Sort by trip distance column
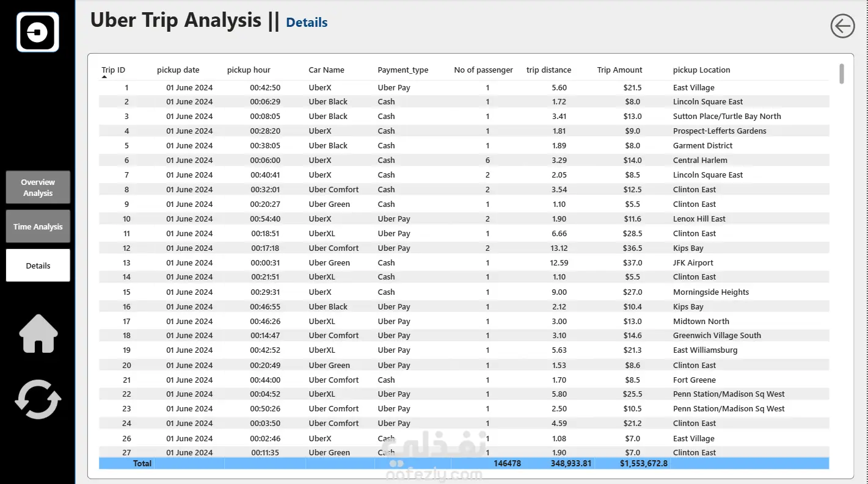The width and height of the screenshot is (868, 484). click(549, 70)
